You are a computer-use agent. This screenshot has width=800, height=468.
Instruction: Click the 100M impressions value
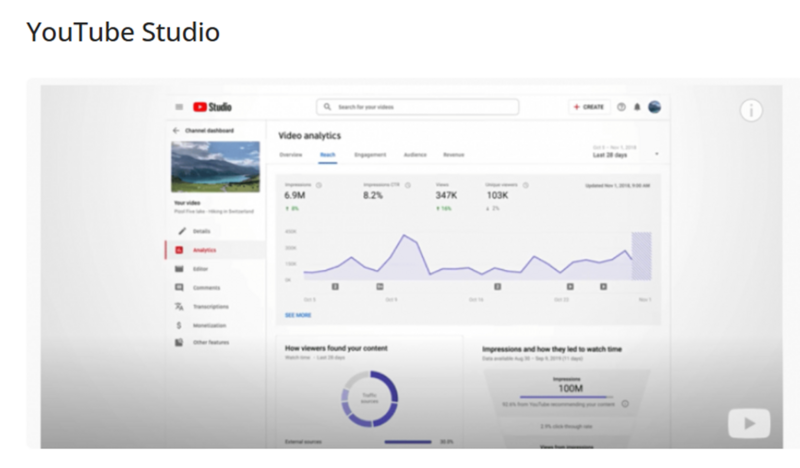click(570, 388)
